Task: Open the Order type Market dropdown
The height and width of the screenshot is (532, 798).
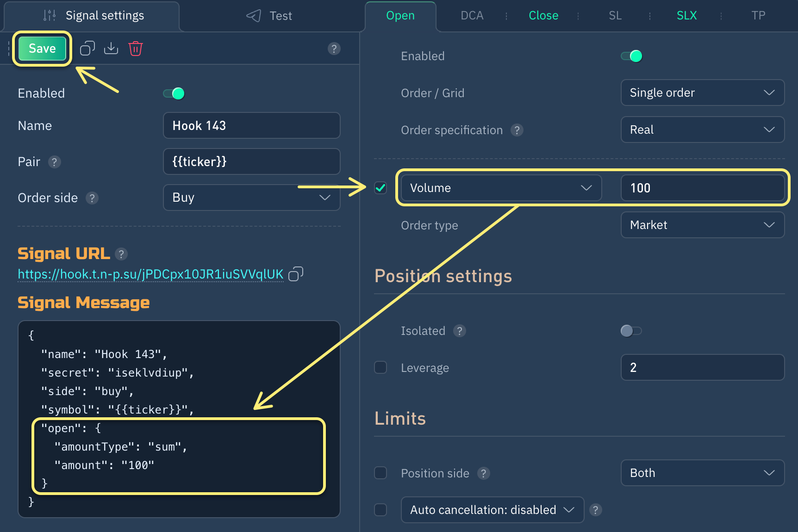Action: click(702, 225)
